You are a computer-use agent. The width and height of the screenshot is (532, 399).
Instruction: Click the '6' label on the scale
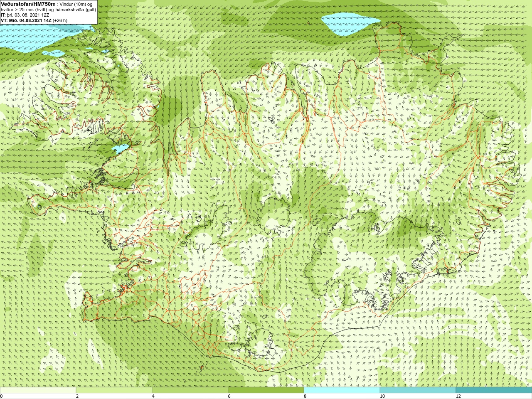click(x=229, y=396)
